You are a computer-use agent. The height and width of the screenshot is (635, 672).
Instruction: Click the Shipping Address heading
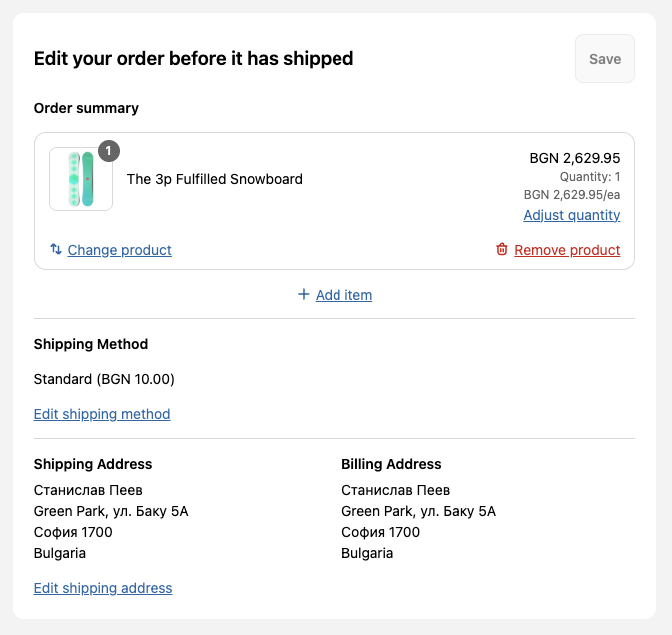point(93,464)
